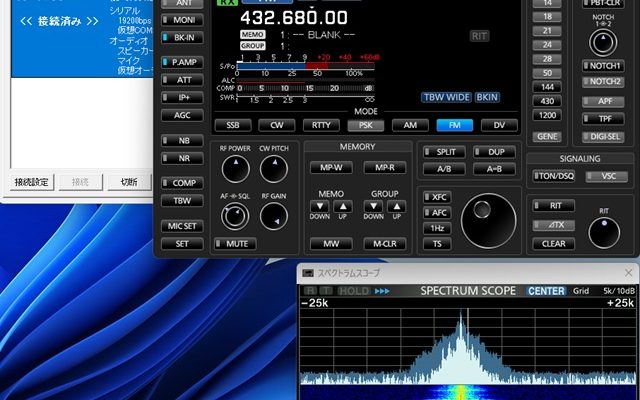
Task: Close the spectrum scope window
Action: (x=629, y=273)
